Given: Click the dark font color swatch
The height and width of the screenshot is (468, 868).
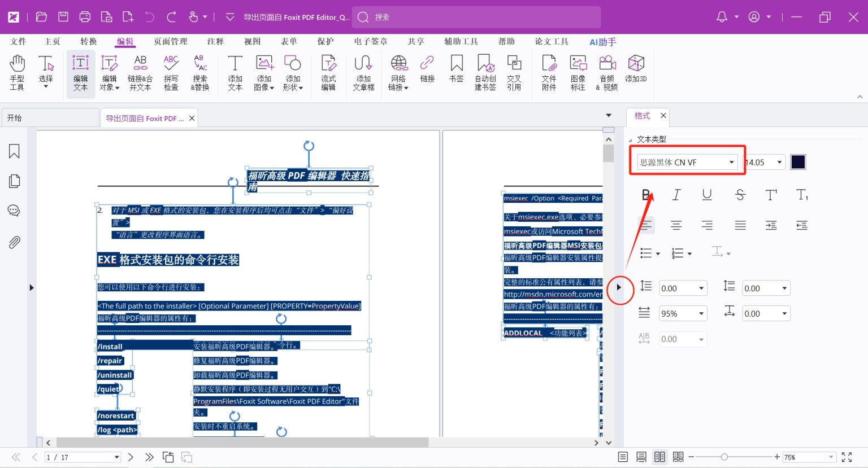Looking at the screenshot, I should click(x=798, y=162).
